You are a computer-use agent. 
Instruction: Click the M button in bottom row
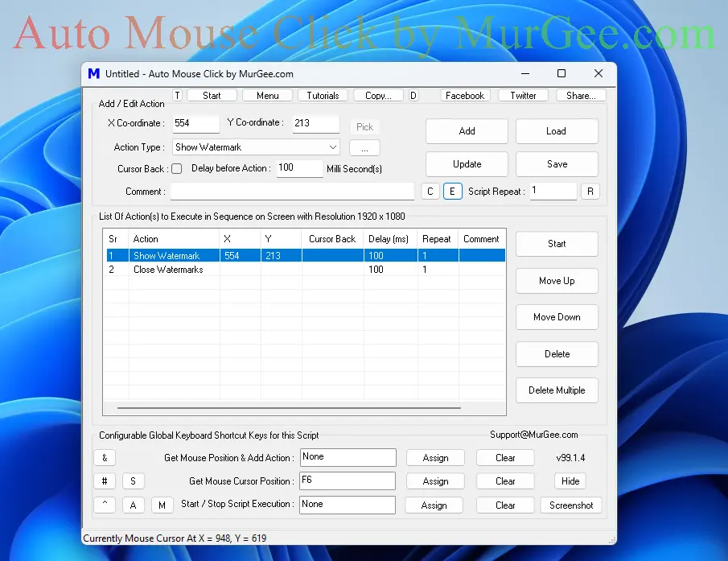coord(162,505)
